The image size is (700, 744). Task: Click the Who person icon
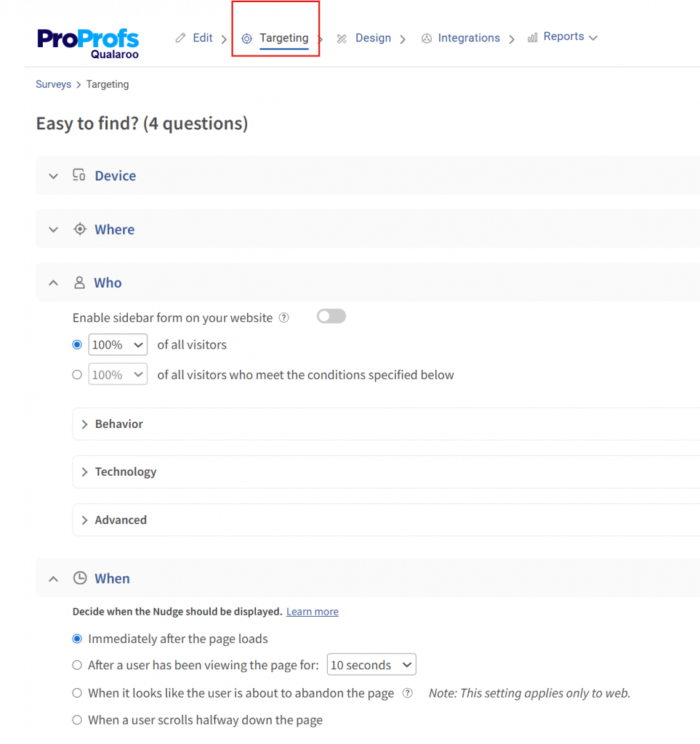[79, 282]
